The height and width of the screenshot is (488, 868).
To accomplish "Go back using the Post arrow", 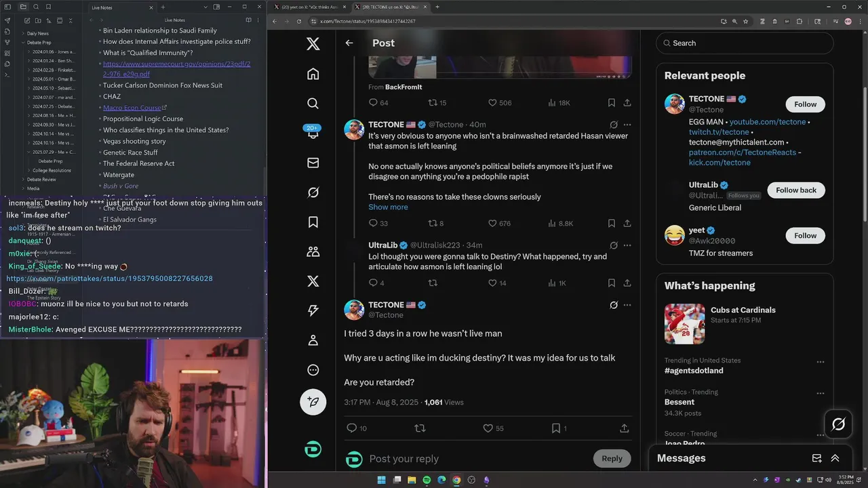I will [x=349, y=43].
